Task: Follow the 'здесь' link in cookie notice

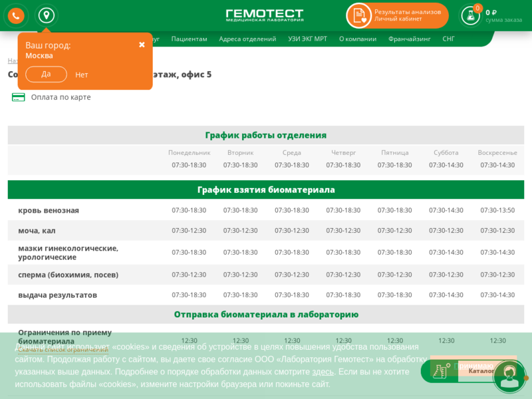Action: (323, 372)
